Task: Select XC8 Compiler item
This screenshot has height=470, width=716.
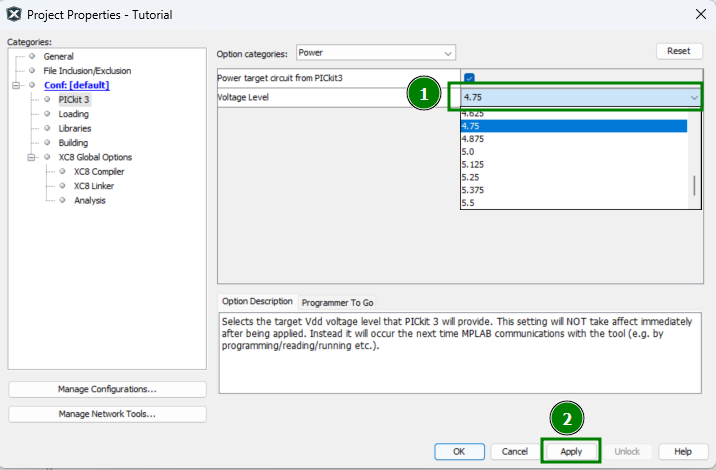Action: [99, 172]
